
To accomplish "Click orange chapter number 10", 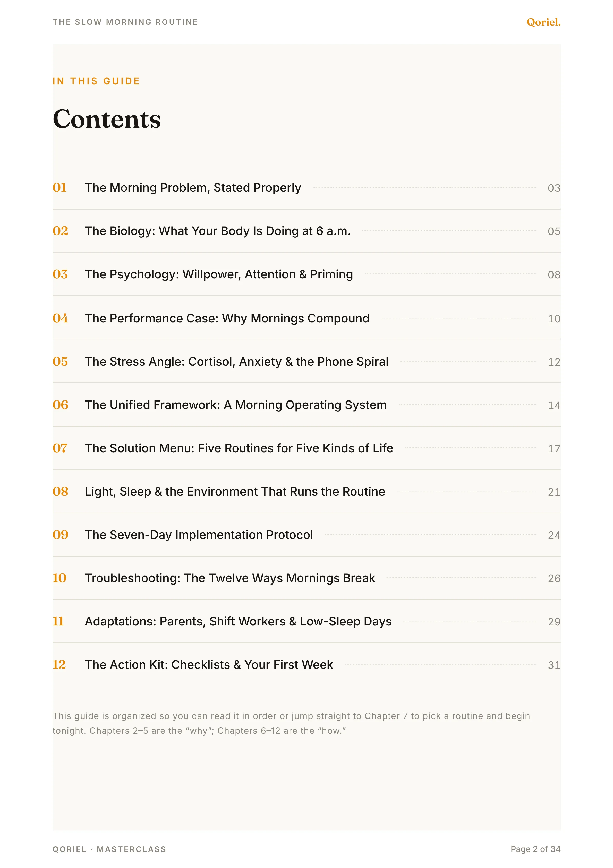I will point(59,578).
